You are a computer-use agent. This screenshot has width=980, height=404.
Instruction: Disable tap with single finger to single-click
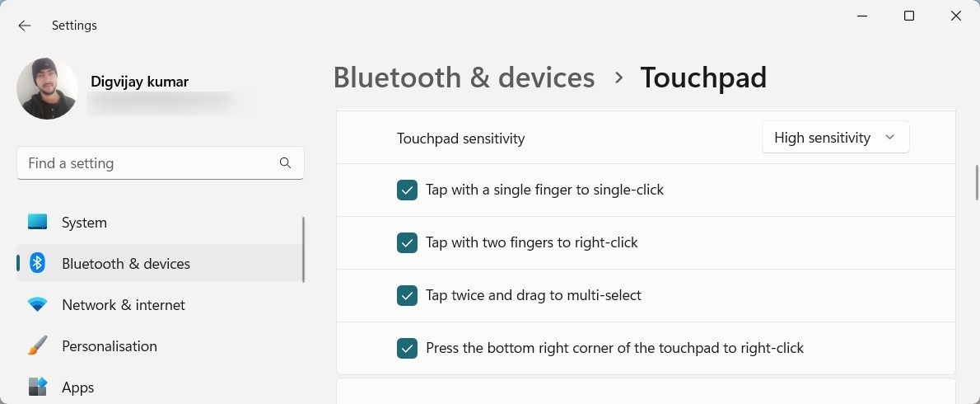tap(407, 190)
